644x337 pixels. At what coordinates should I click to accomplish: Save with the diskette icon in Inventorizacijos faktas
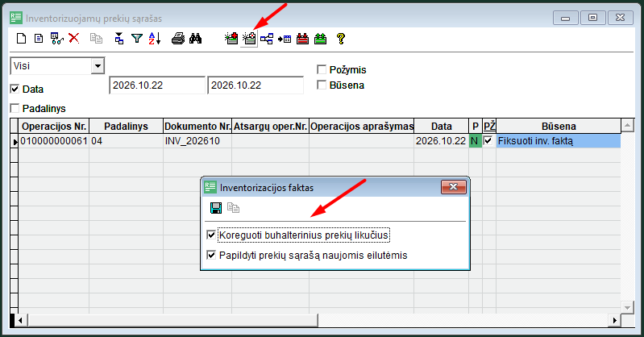click(216, 208)
